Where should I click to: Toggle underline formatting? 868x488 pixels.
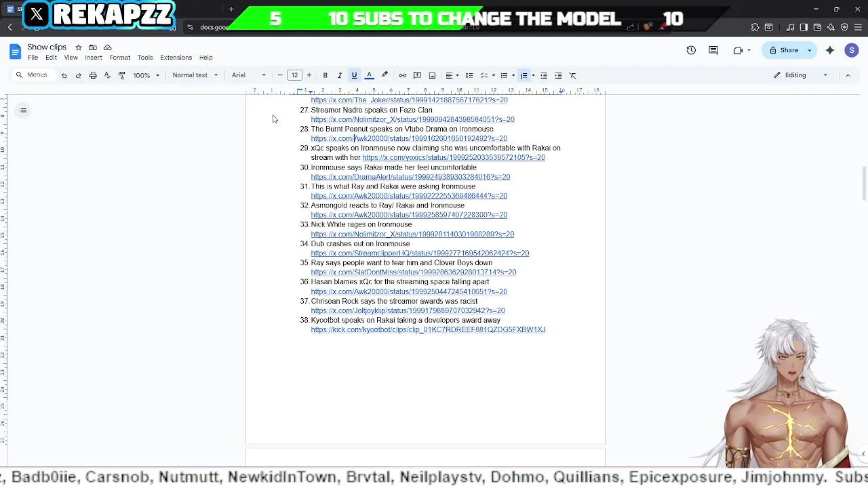click(354, 75)
